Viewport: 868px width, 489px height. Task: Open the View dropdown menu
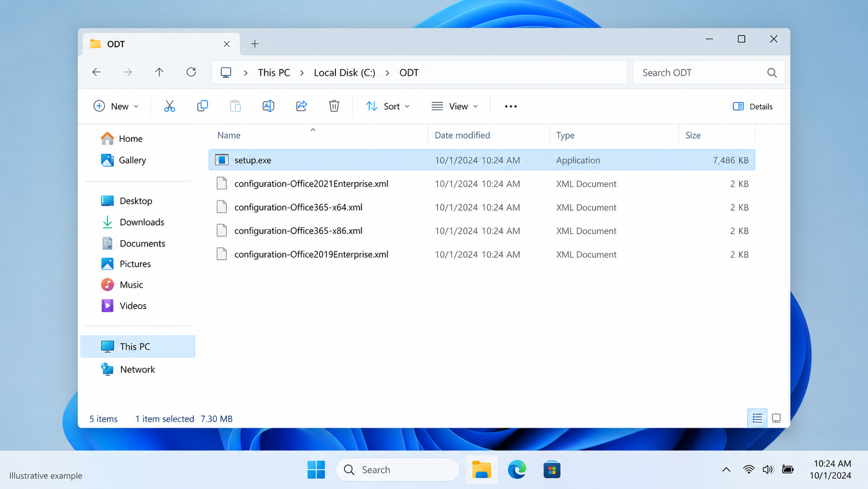coord(455,107)
